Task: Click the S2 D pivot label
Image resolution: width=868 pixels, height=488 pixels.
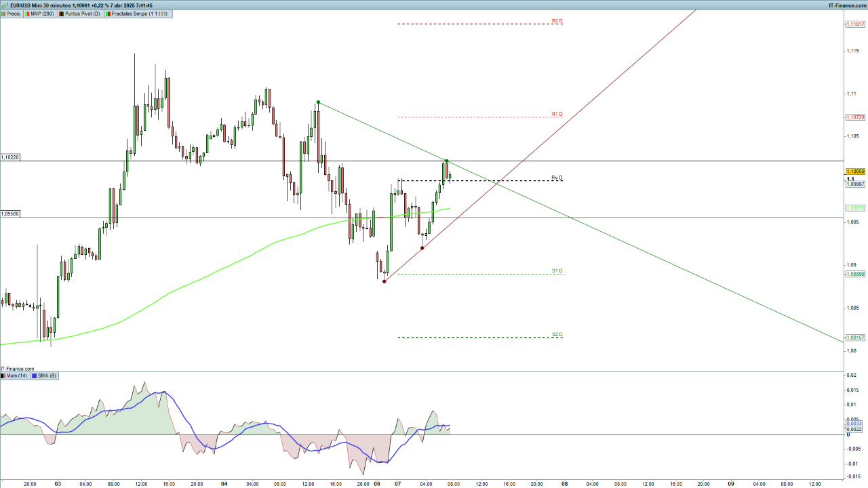Action: (x=557, y=334)
